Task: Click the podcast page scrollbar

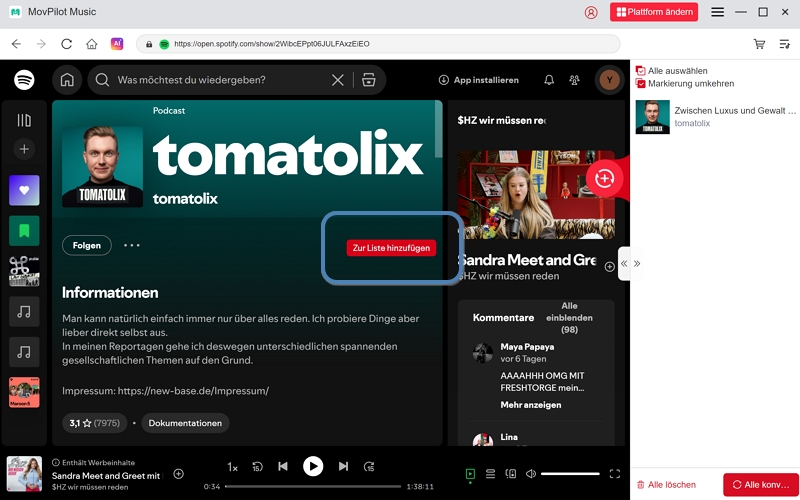Action: coord(438,129)
